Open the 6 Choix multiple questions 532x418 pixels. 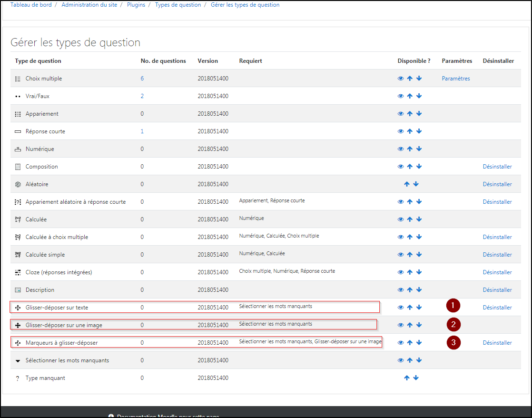click(142, 79)
